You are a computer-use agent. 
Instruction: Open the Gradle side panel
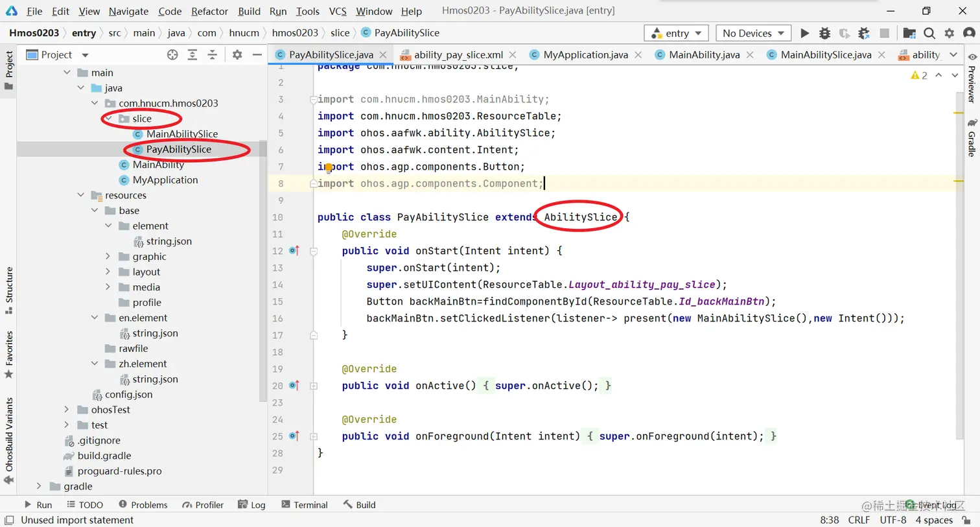tap(972, 137)
